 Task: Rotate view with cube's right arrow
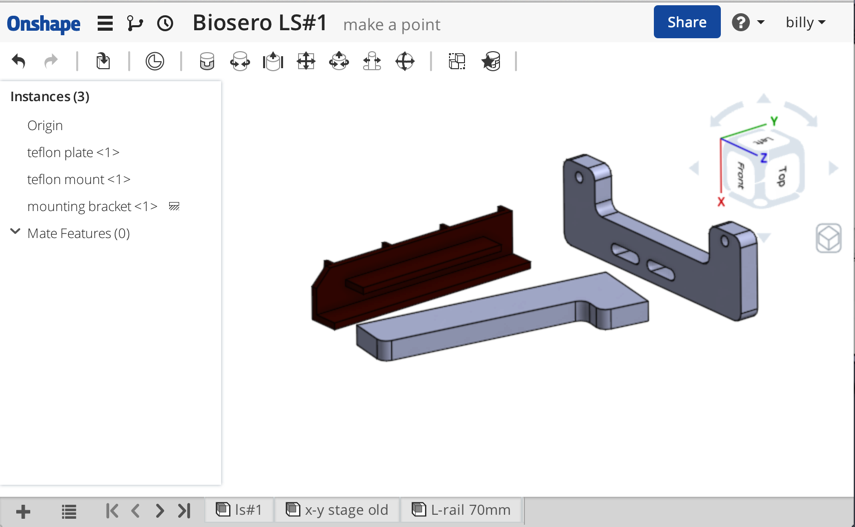[x=833, y=168]
